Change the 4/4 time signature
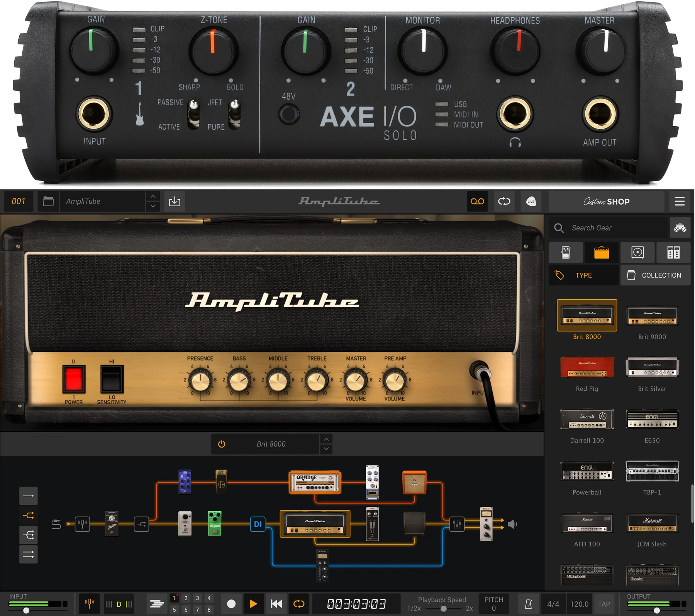The width and height of the screenshot is (695, 616). [553, 604]
